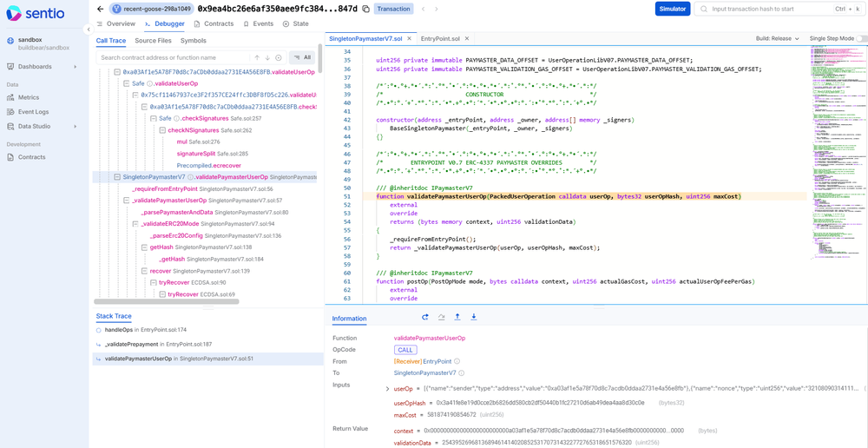The height and width of the screenshot is (448, 868).
Task: Open the Build: Release dropdown
Action: point(777,39)
